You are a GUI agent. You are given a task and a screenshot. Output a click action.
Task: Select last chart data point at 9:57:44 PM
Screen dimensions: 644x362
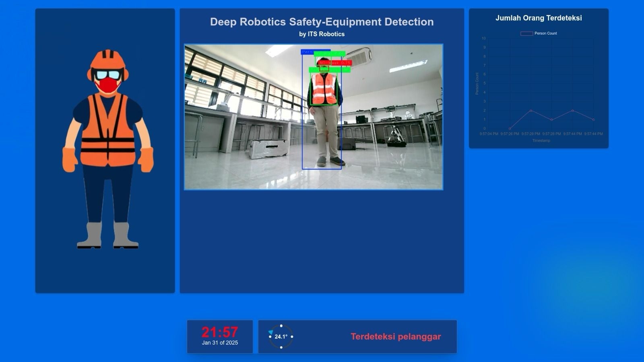593,119
